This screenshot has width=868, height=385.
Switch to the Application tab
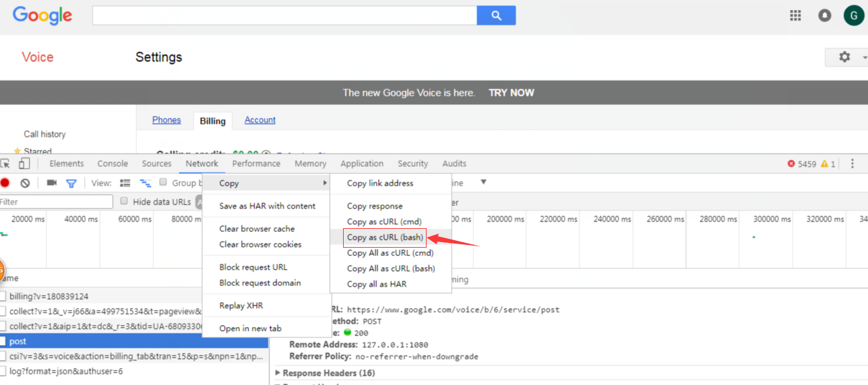[x=362, y=164]
